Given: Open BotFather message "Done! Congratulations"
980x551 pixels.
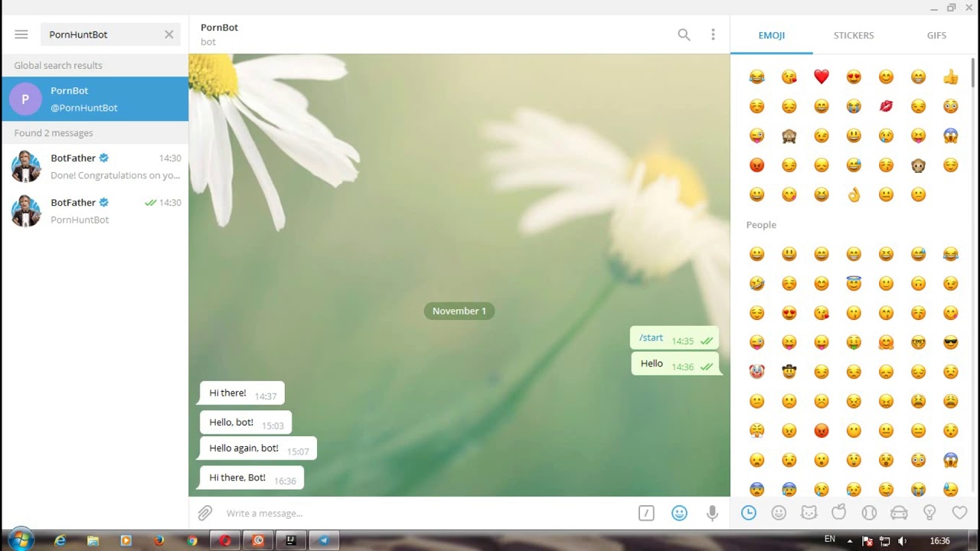Looking at the screenshot, I should (95, 166).
